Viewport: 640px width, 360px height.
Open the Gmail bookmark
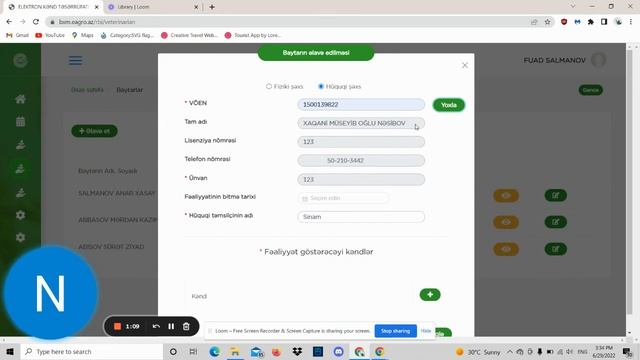coord(18,36)
